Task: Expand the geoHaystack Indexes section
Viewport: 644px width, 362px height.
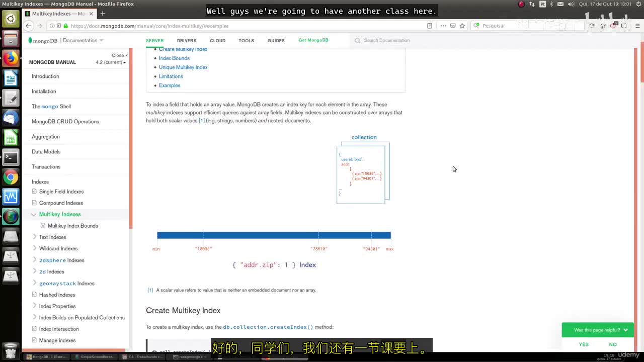Action: tap(34, 283)
